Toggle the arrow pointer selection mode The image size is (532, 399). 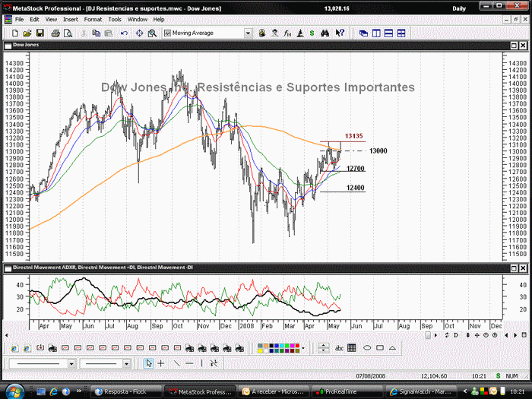(148, 364)
